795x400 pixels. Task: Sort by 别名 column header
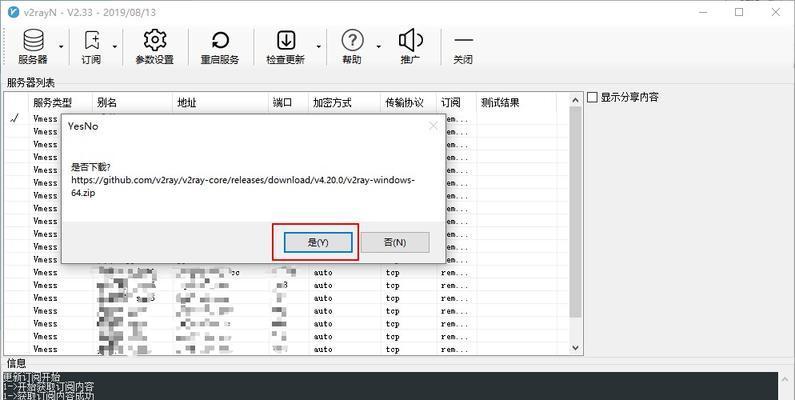tap(132, 103)
